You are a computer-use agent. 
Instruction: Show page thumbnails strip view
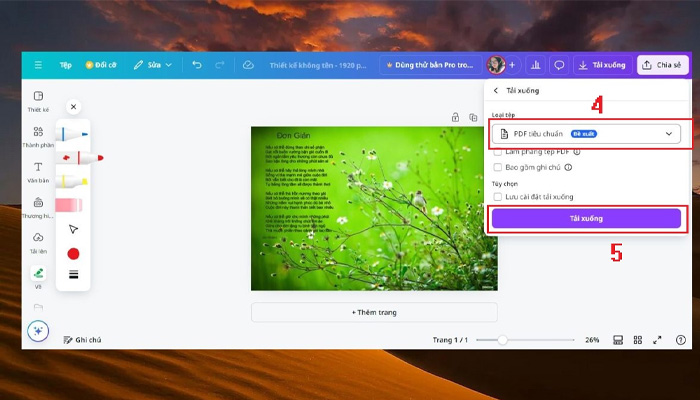click(x=618, y=340)
